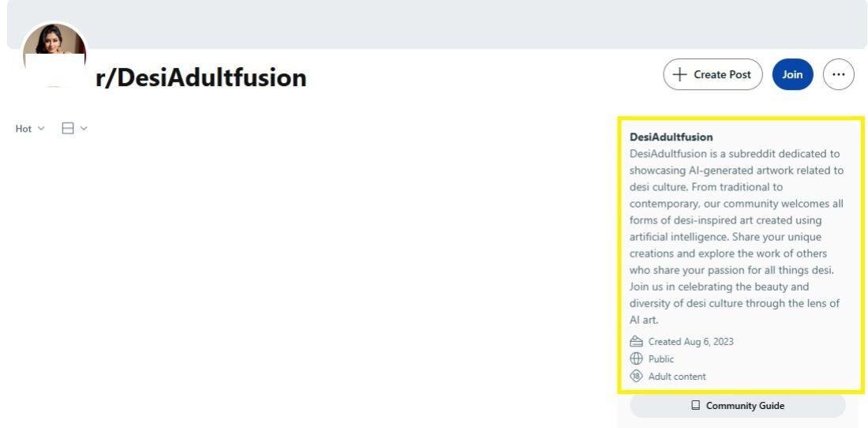This screenshot has height=428, width=868.
Task: Click the 18 adult content badge icon
Action: (x=636, y=377)
